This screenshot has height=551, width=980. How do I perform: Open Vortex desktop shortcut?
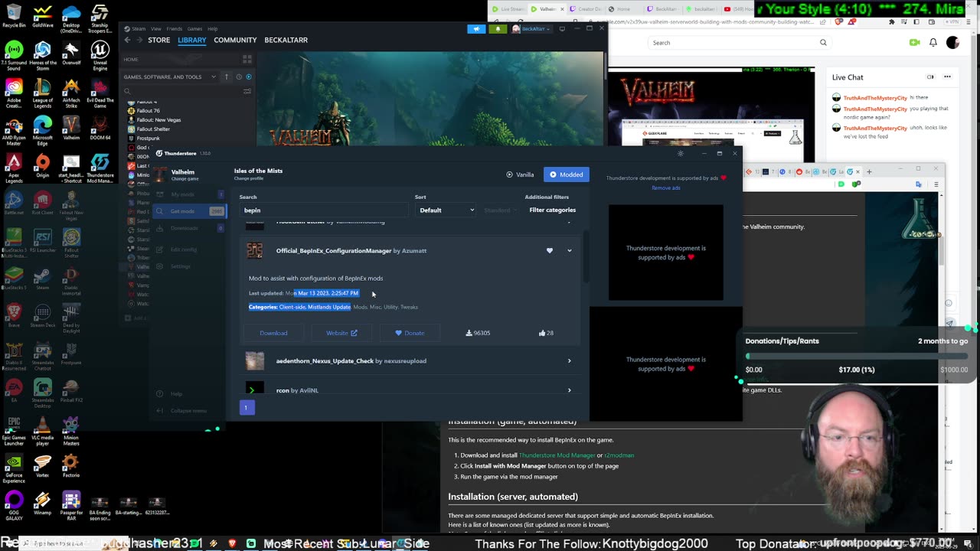pyautogui.click(x=43, y=466)
